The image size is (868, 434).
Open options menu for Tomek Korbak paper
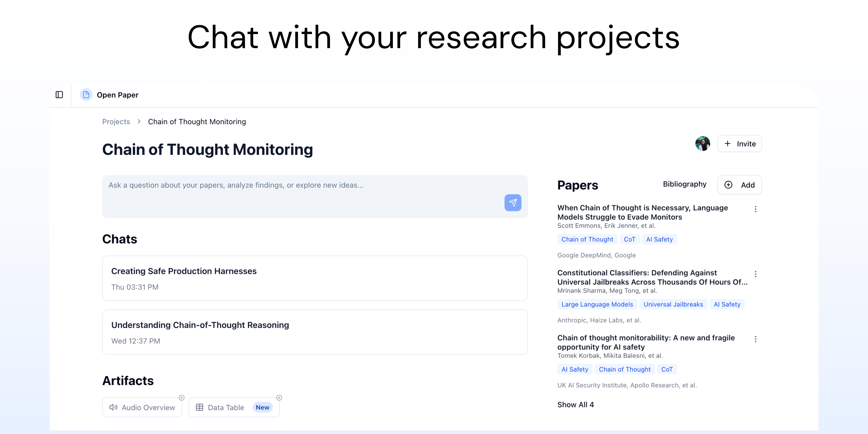point(755,339)
